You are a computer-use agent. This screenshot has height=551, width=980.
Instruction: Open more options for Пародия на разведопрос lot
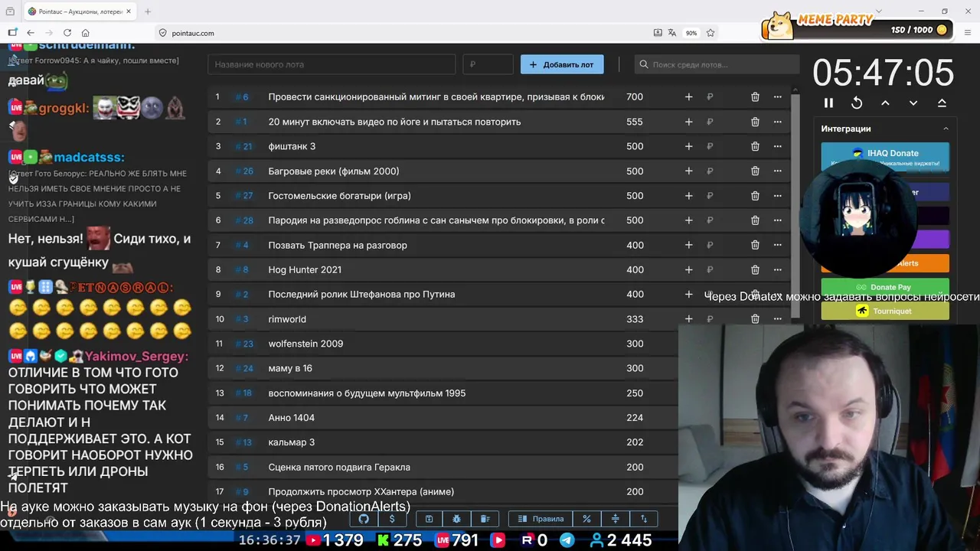(x=777, y=220)
